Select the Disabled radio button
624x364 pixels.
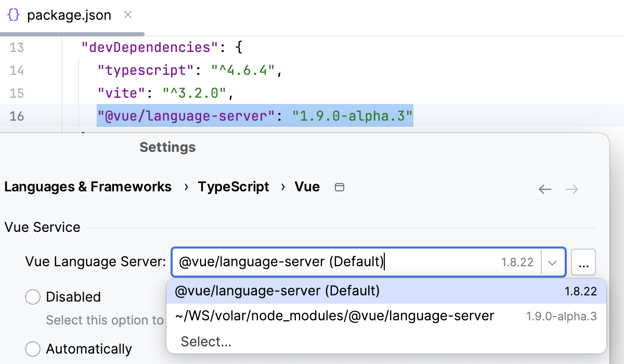coord(33,297)
